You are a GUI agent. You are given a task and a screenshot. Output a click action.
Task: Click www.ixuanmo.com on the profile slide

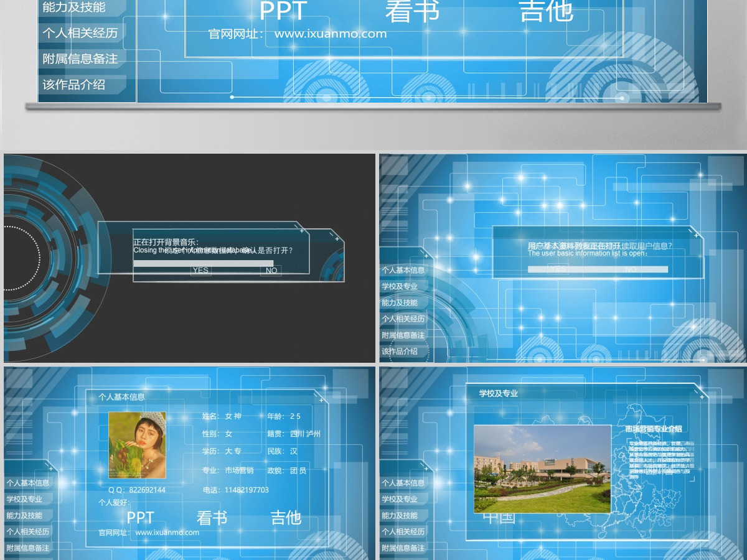coord(167,533)
